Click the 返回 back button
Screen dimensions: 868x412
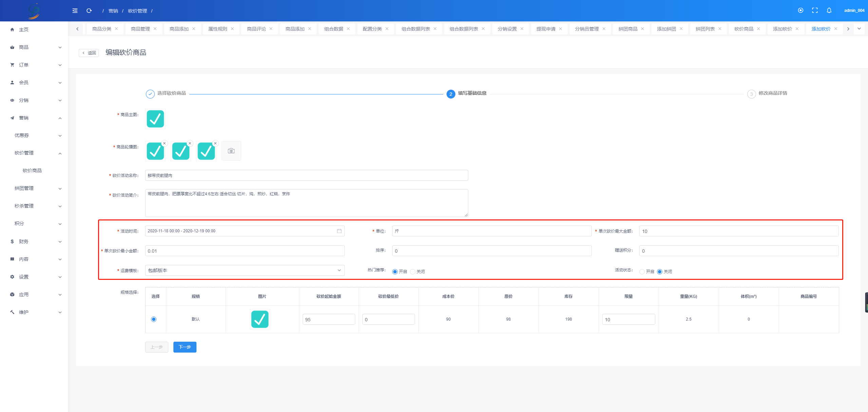click(89, 53)
